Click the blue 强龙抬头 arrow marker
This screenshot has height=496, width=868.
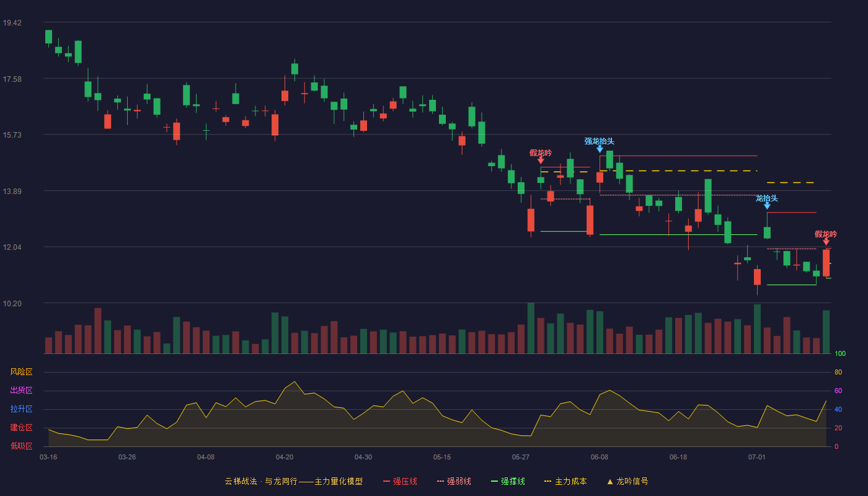tap(600, 149)
